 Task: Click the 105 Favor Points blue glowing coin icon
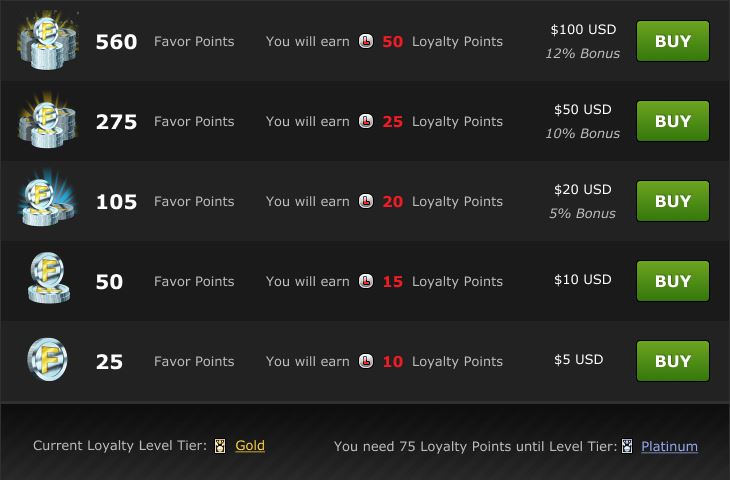tap(47, 199)
